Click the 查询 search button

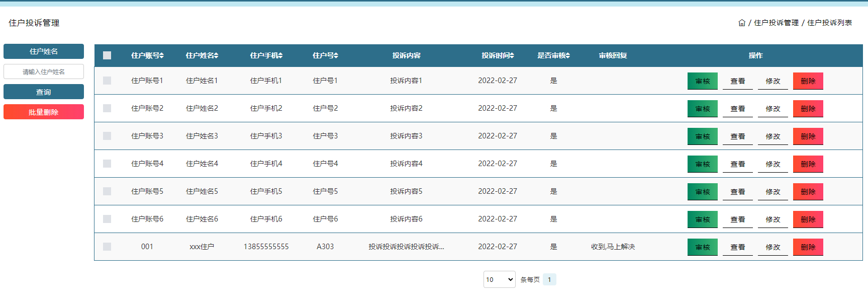click(44, 92)
